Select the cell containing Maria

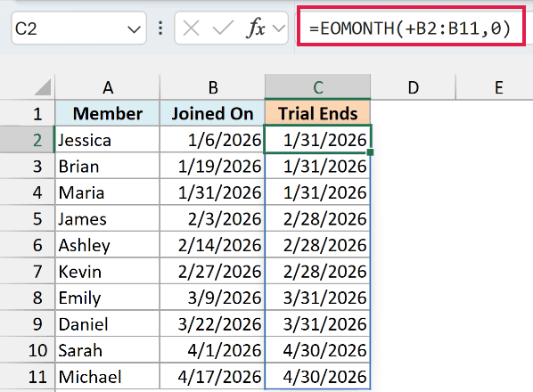click(x=108, y=192)
